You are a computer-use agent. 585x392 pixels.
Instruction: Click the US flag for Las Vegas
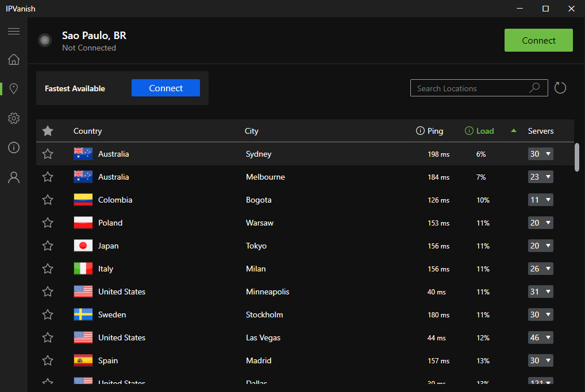click(x=83, y=337)
